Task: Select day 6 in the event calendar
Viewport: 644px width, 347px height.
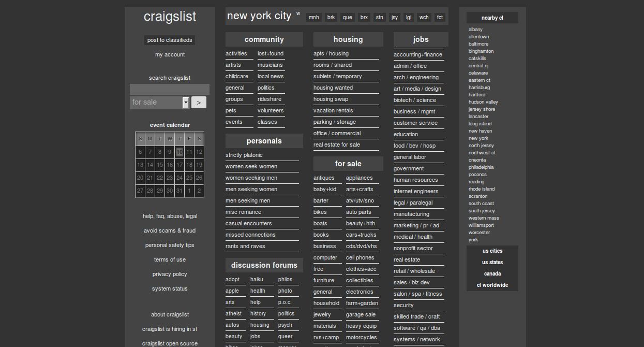Action: [x=140, y=152]
